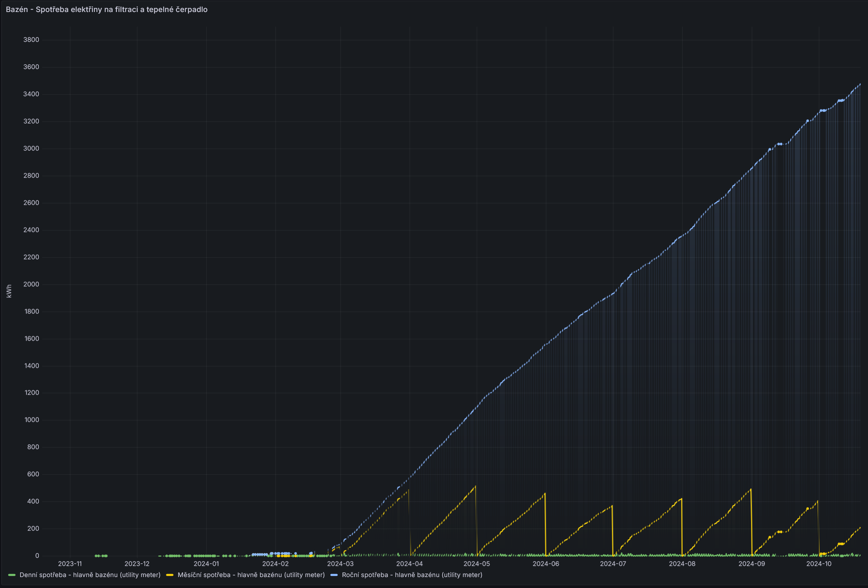The image size is (868, 588).
Task: Click yellow monthly peak just before 2024-07
Action: pos(612,506)
